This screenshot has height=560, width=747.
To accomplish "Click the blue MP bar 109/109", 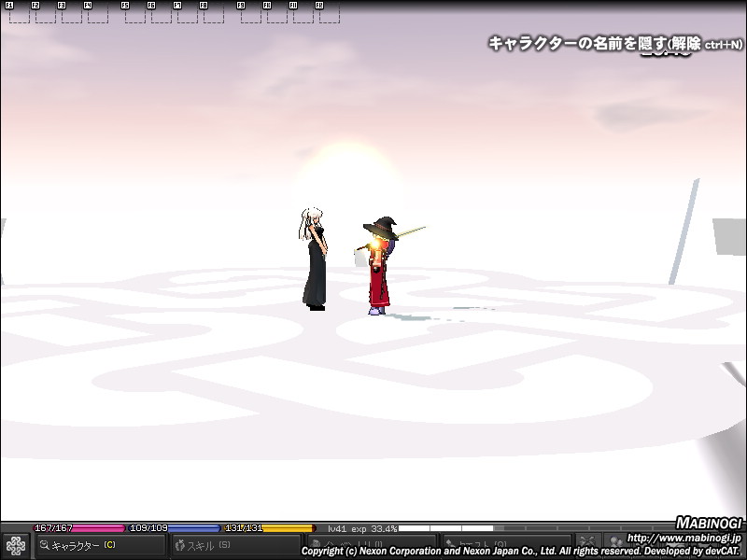I will point(174,528).
